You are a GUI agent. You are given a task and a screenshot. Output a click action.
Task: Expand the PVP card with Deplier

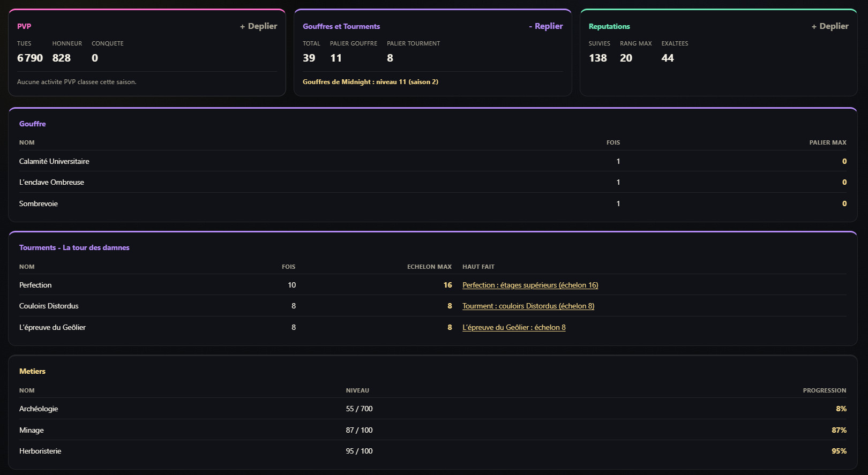[258, 26]
